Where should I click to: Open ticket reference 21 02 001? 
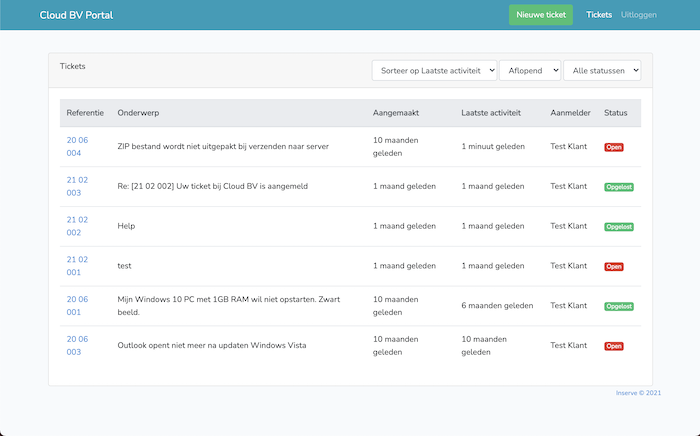[x=77, y=266]
